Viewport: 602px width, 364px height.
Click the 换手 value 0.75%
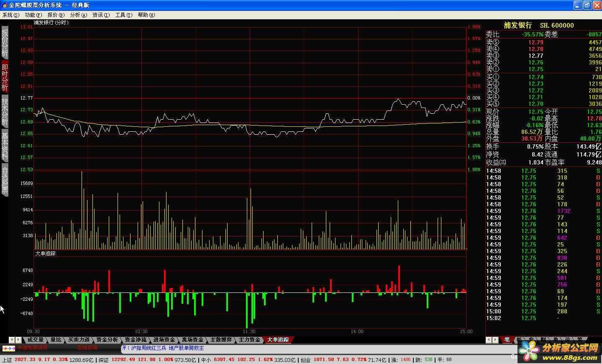tap(535, 147)
